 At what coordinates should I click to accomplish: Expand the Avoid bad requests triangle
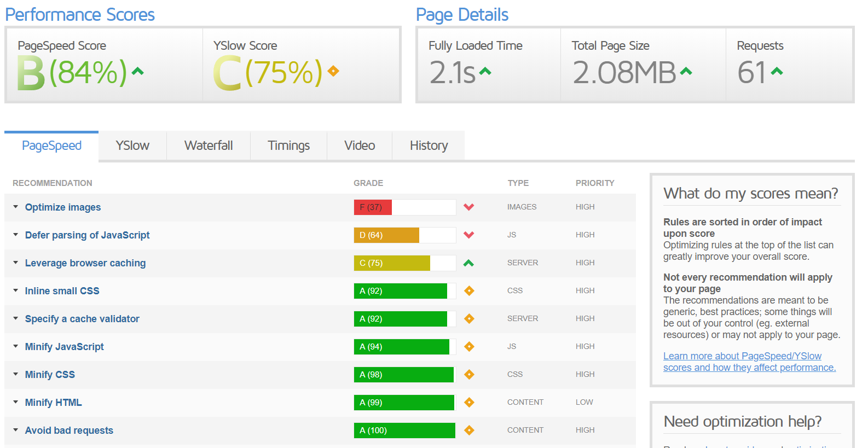click(x=16, y=430)
